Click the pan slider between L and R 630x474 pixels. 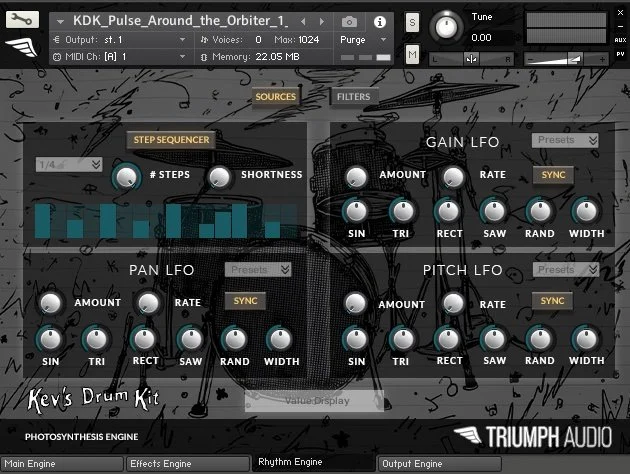tap(472, 59)
